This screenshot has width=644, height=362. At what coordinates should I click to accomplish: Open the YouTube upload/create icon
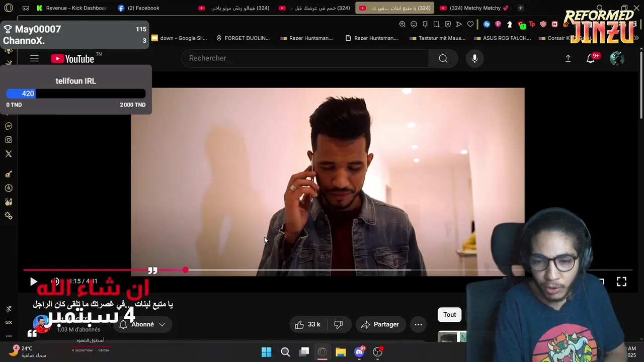(568, 58)
